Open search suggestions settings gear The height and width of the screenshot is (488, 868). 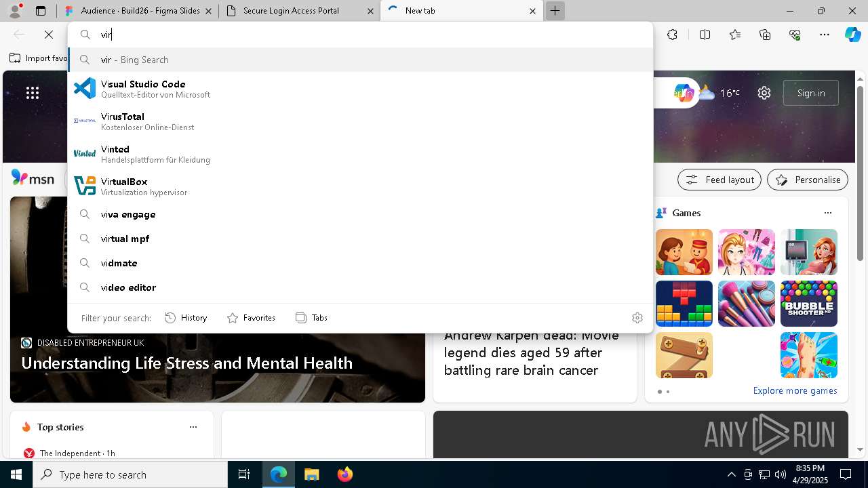coord(637,317)
